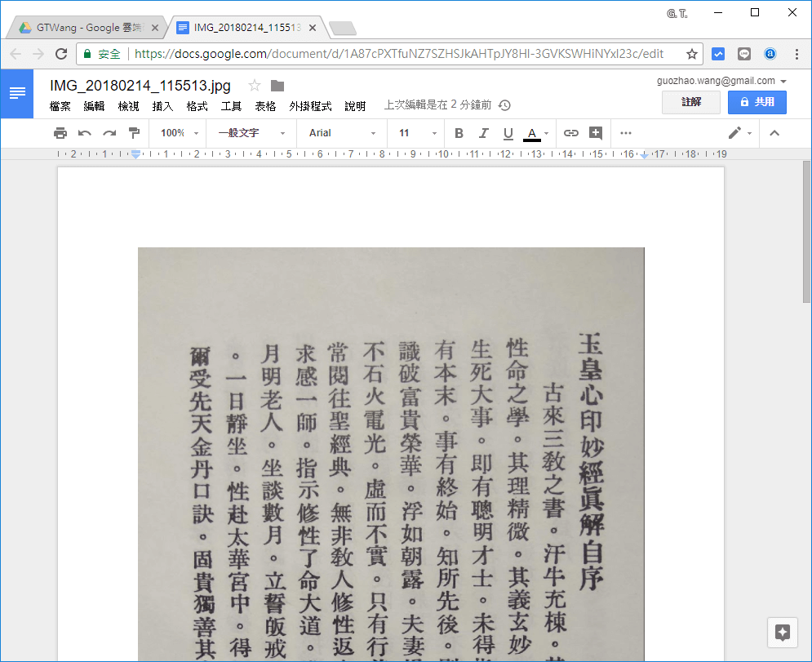Star the document IMG_20180214_115513.jpg
The height and width of the screenshot is (662, 812).
coord(254,85)
